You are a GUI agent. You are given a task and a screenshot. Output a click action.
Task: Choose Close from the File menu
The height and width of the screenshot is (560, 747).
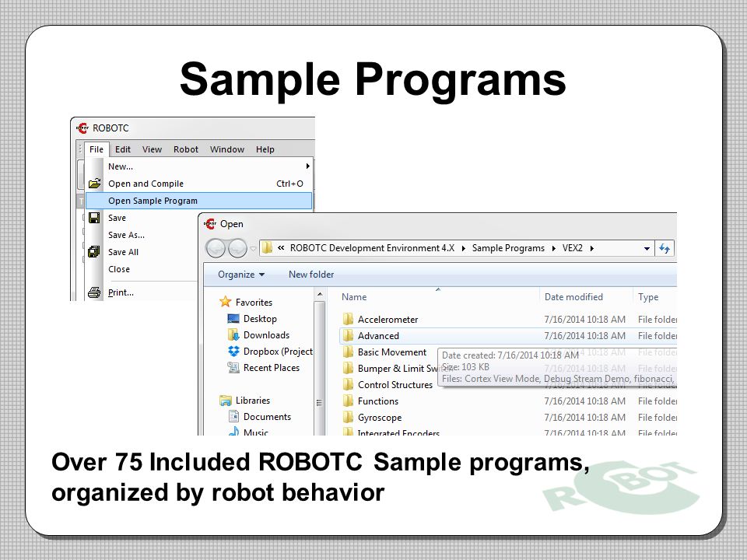(118, 269)
